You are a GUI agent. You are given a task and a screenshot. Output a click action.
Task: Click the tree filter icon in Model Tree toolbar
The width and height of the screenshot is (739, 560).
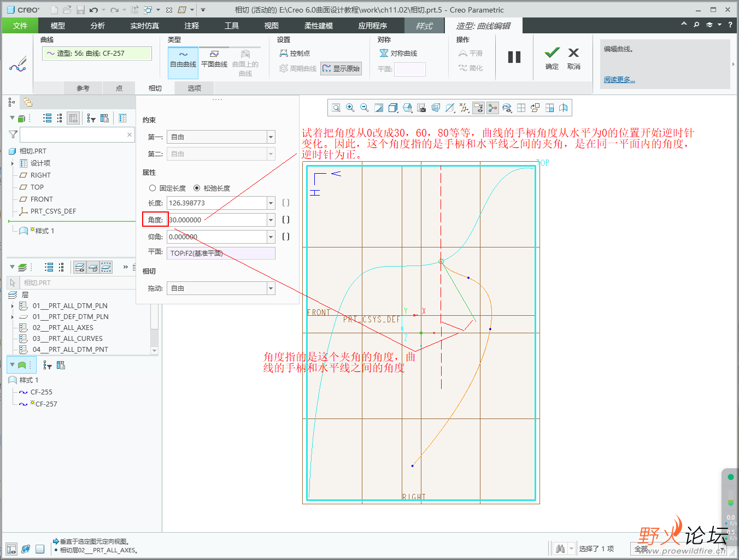91,118
